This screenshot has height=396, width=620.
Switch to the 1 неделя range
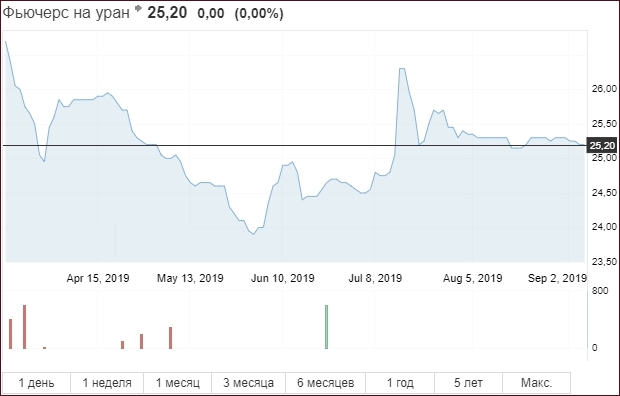tap(107, 383)
